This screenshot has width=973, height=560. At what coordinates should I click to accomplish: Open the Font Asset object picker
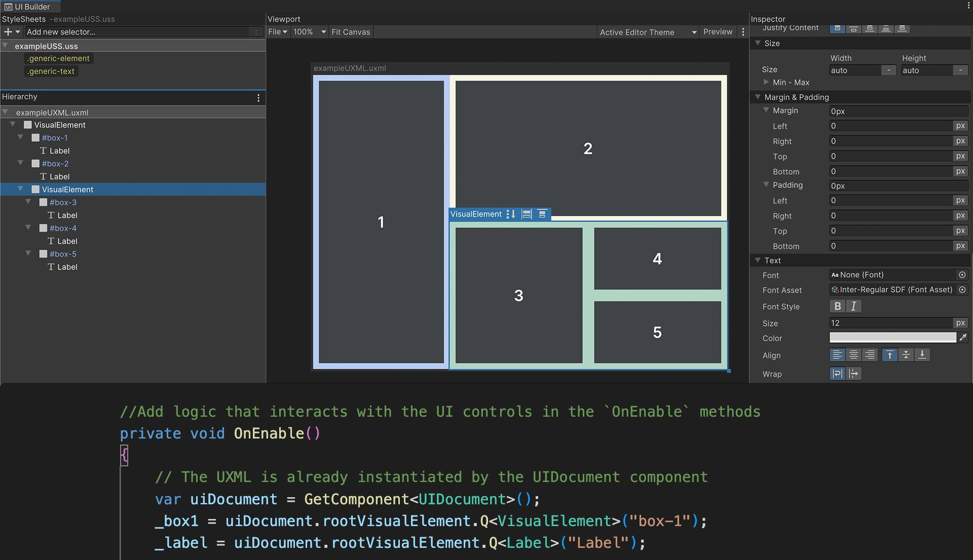pyautogui.click(x=962, y=290)
